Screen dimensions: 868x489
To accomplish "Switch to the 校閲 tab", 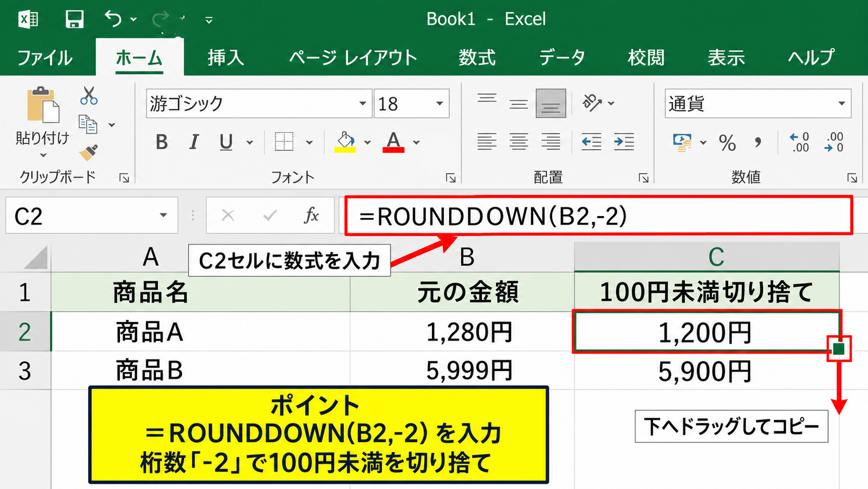I will 646,57.
